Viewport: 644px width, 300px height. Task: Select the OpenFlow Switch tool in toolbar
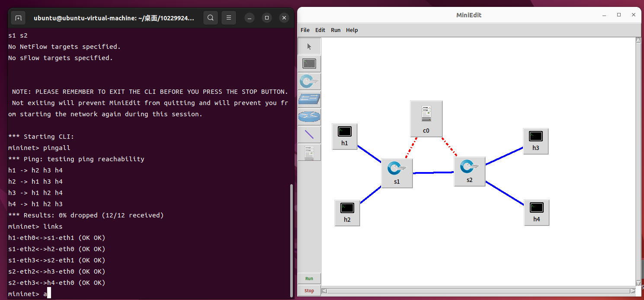point(309,82)
